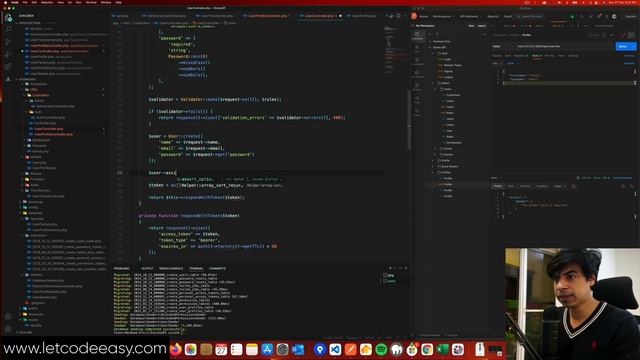Click Beautify link in request body

pos(629,63)
